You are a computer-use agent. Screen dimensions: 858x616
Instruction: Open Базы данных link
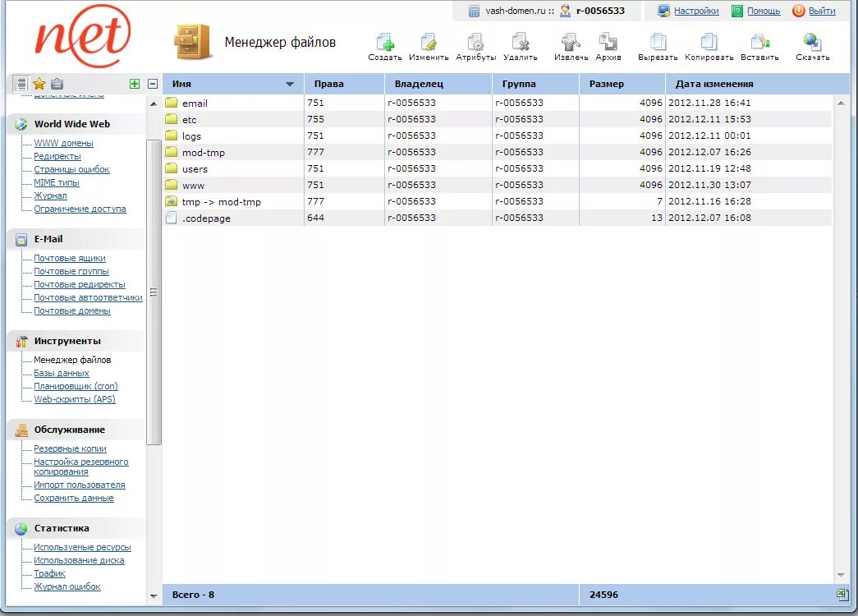tap(62, 373)
